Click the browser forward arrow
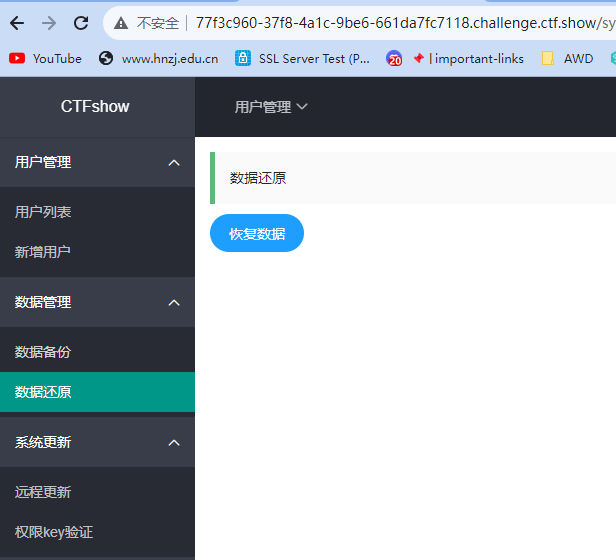Screen dimensions: 616x560 [49, 23]
